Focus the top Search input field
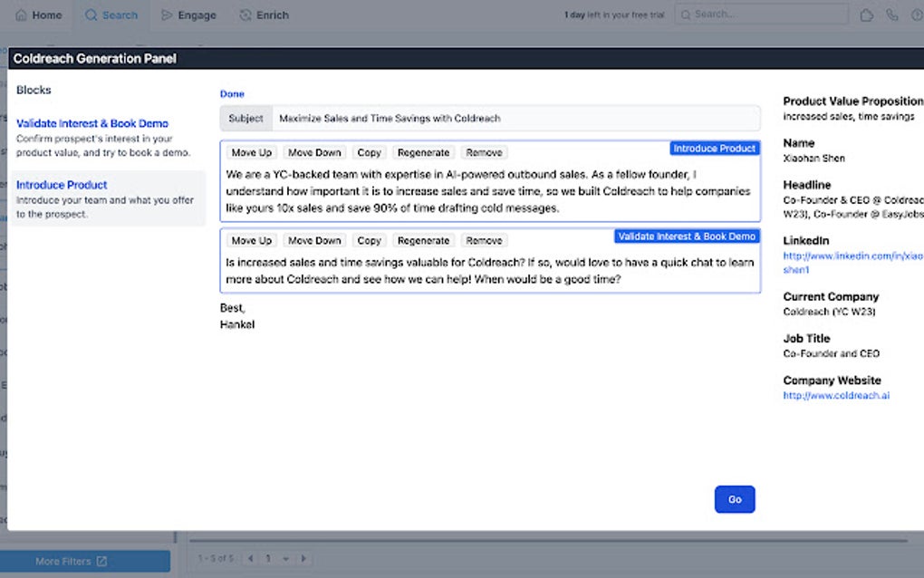The width and height of the screenshot is (924, 578). click(761, 14)
